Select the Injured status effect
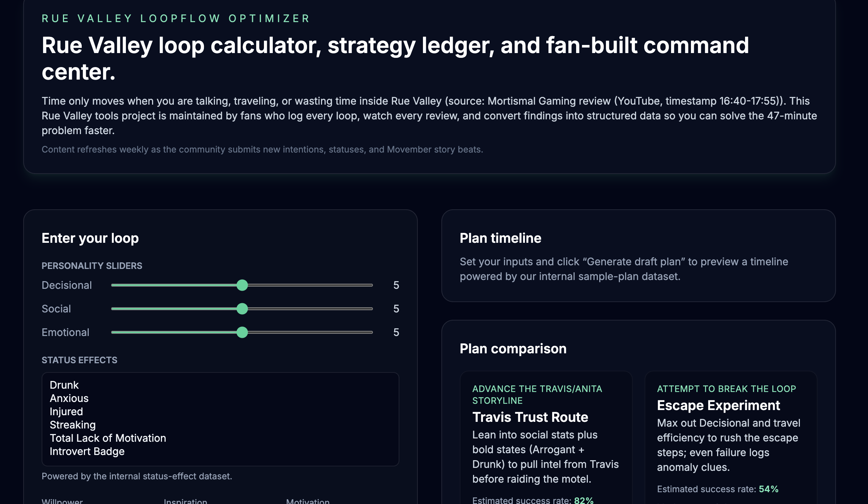The height and width of the screenshot is (504, 868). coord(66,411)
